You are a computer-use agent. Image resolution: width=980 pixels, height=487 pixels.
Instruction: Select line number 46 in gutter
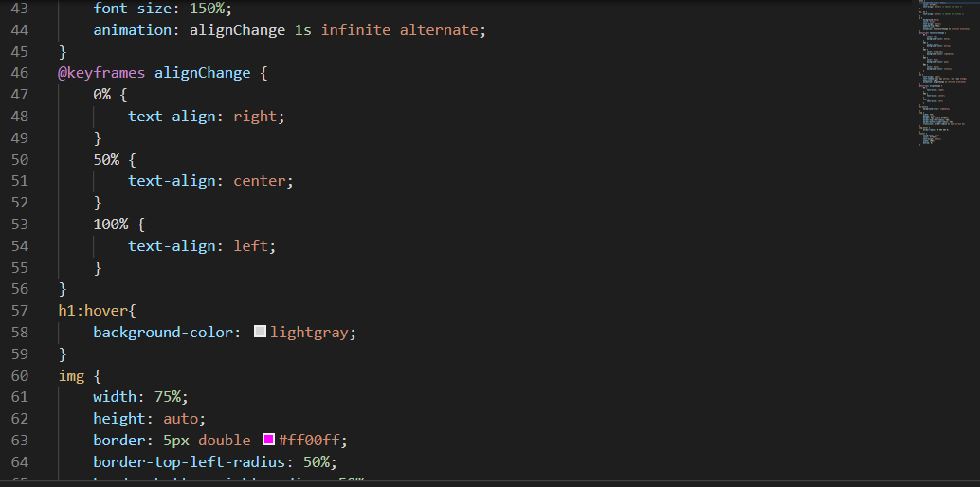(19, 73)
